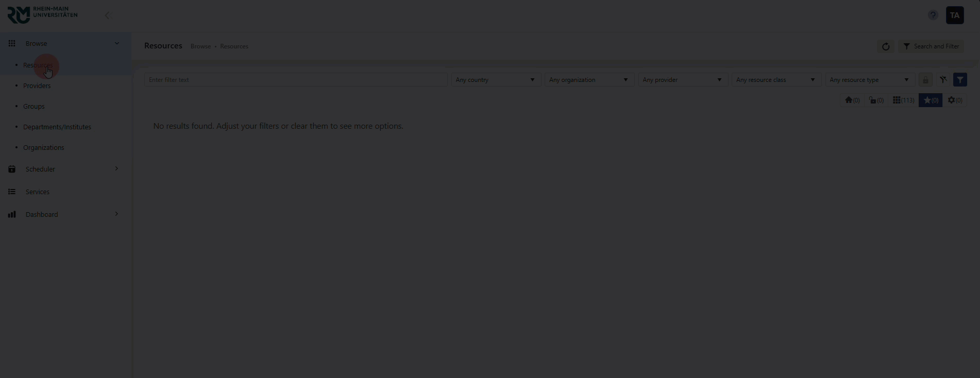
Task: Click the Resources breadcrumb link
Action: (x=234, y=46)
